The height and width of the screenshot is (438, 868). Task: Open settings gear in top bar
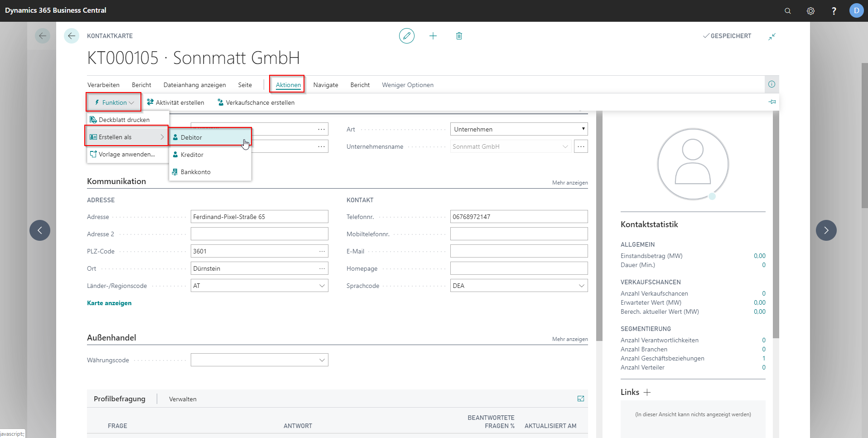pyautogui.click(x=811, y=11)
